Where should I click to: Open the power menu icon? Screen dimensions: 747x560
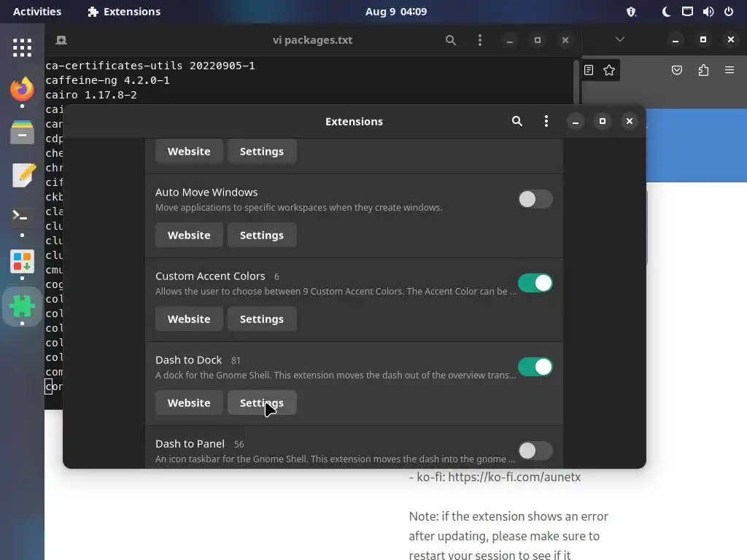pos(729,12)
